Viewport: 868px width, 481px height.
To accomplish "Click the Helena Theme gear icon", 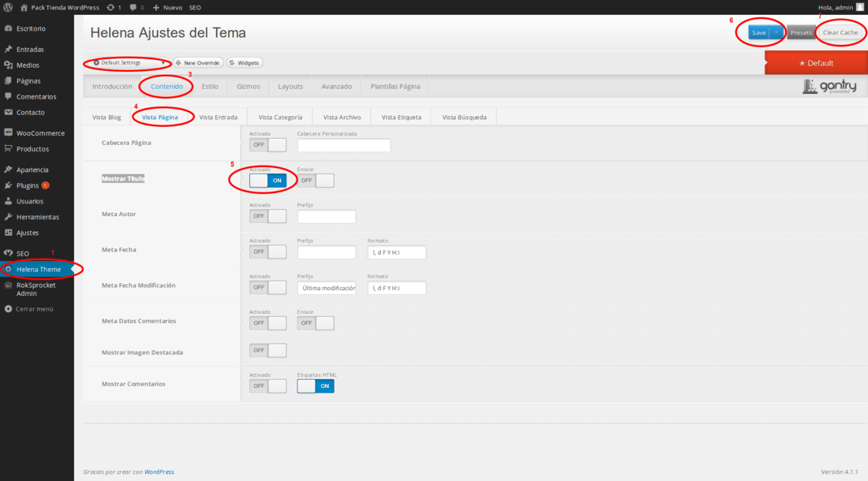I will [9, 269].
